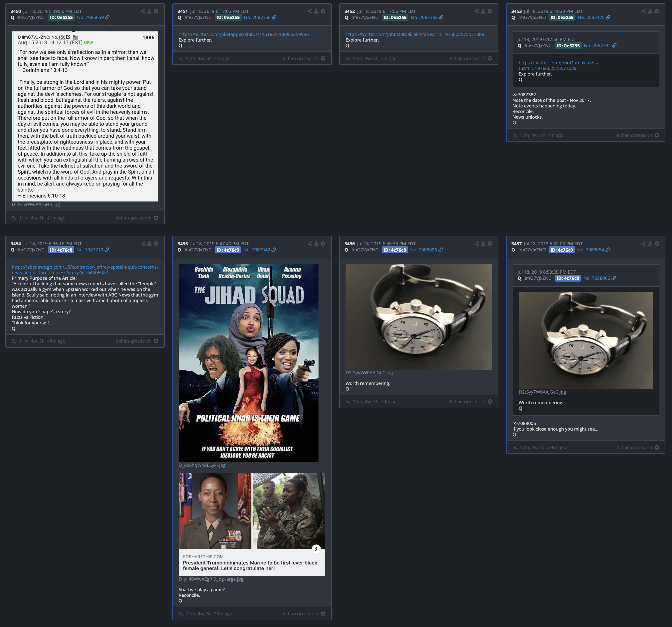This screenshot has height=627, width=672.
Task: Click post number 3453 in header
Action: tap(516, 11)
